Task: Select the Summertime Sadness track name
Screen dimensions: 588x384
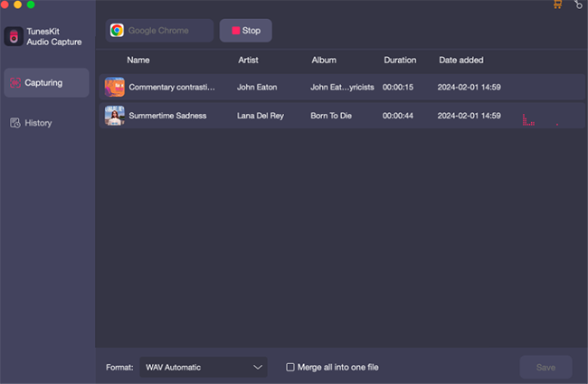Action: click(167, 116)
